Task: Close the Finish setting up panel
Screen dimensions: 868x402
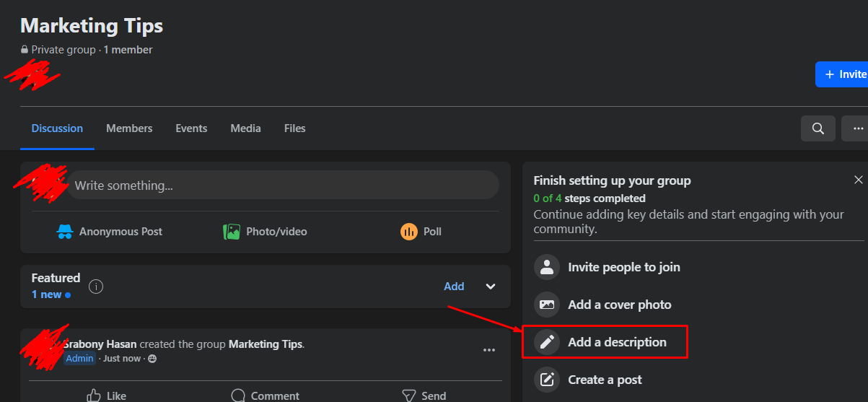Action: pos(858,180)
